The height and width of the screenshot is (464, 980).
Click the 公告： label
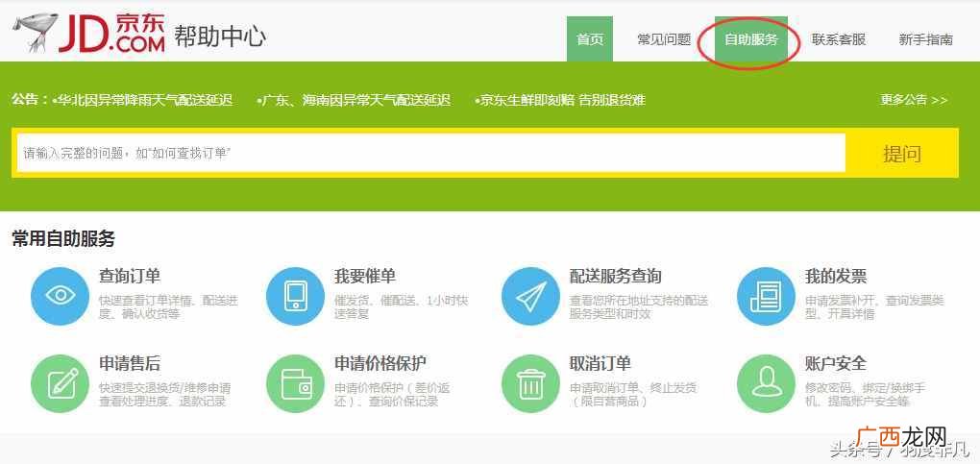point(30,100)
